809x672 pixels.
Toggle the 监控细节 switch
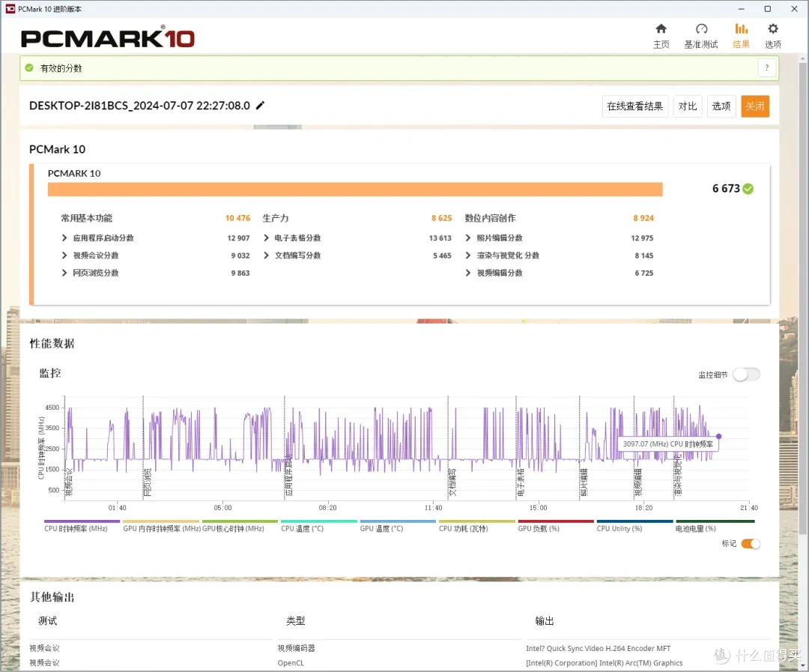(746, 374)
